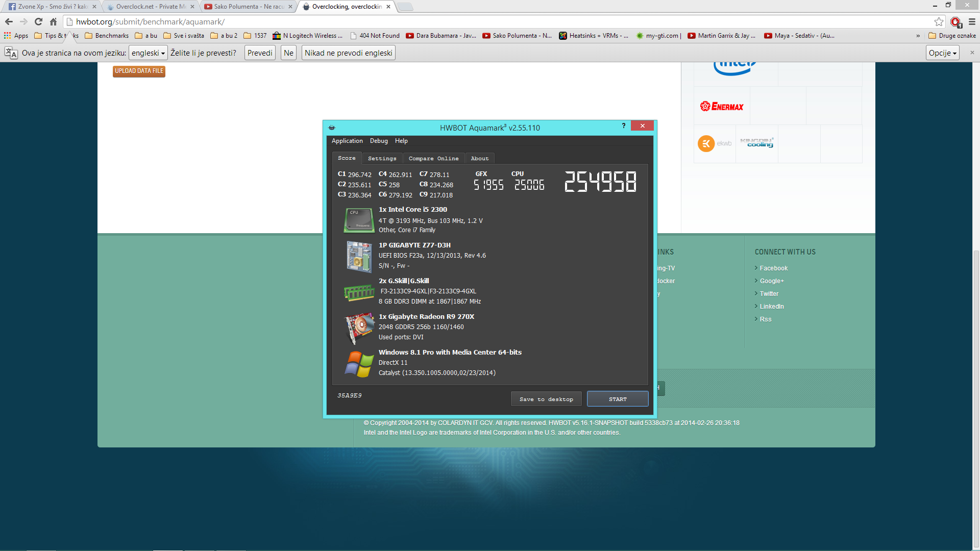
Task: Click the ekwb sponsor logo
Action: (715, 143)
